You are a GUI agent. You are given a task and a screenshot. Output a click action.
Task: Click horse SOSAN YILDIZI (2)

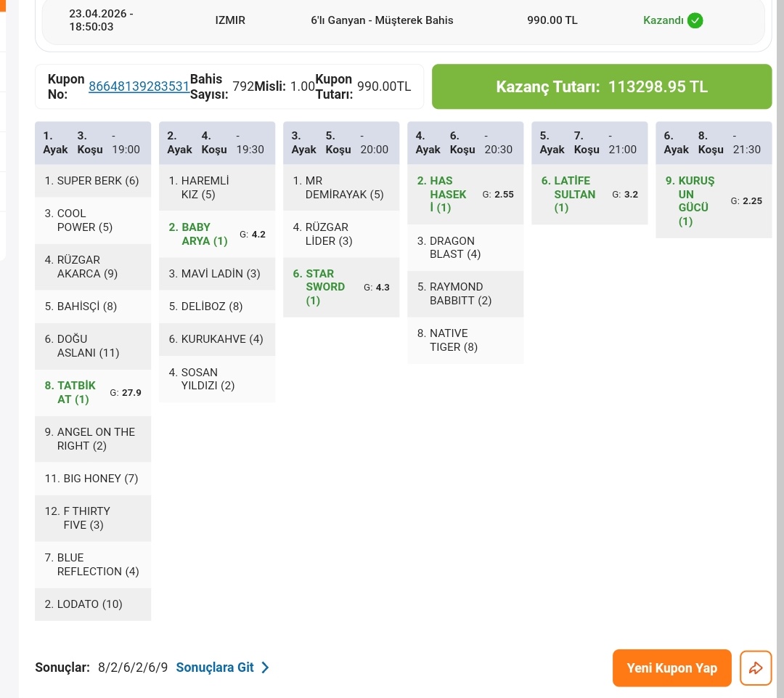[x=217, y=378]
